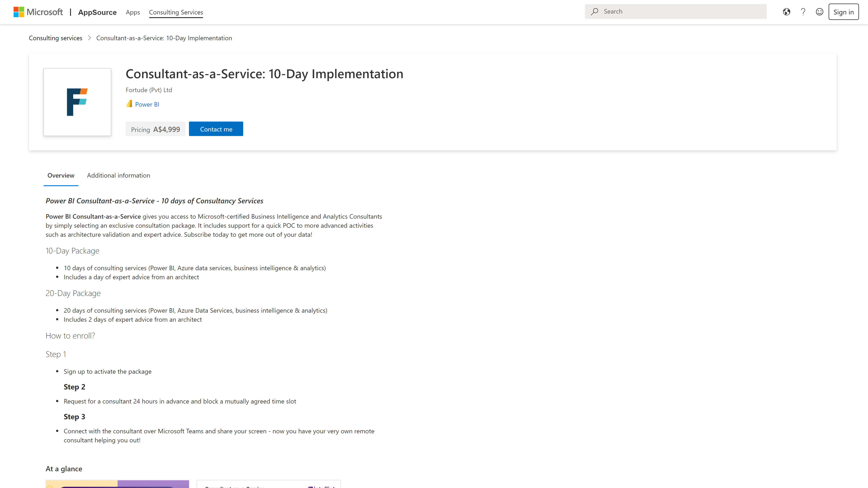Switch to Additional information tab
Viewport: 868px width, 488px height.
[x=119, y=176]
